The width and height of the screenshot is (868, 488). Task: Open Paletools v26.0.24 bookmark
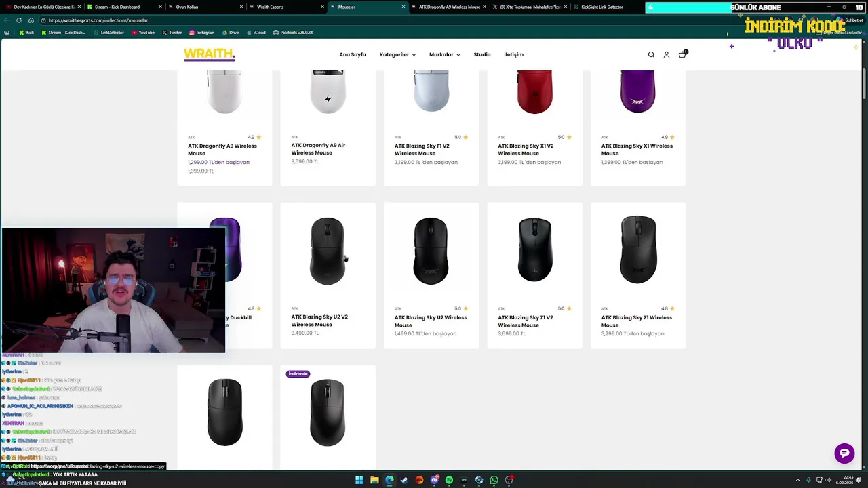[x=293, y=33]
